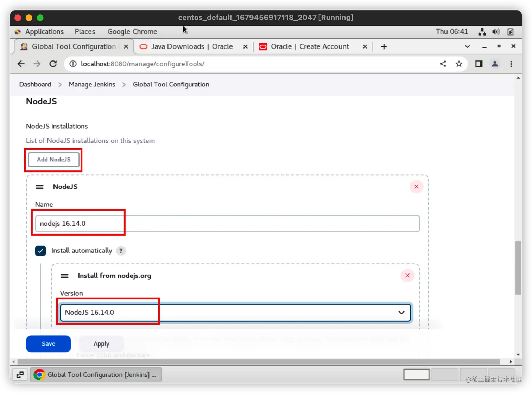Click drag handle beside NodeJS heading
The width and height of the screenshot is (532, 393).
tap(39, 187)
